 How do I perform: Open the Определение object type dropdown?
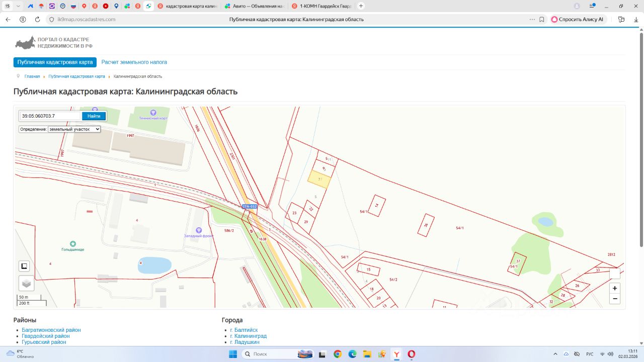click(74, 129)
